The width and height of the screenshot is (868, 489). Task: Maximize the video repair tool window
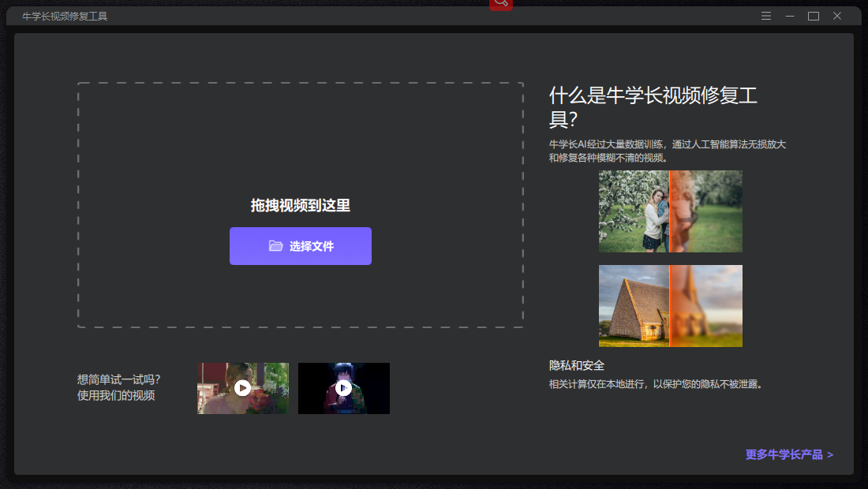tap(814, 16)
